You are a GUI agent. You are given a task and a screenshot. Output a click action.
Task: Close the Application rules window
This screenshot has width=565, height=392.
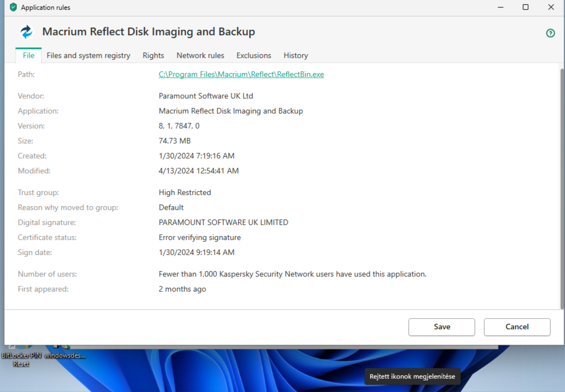551,7
